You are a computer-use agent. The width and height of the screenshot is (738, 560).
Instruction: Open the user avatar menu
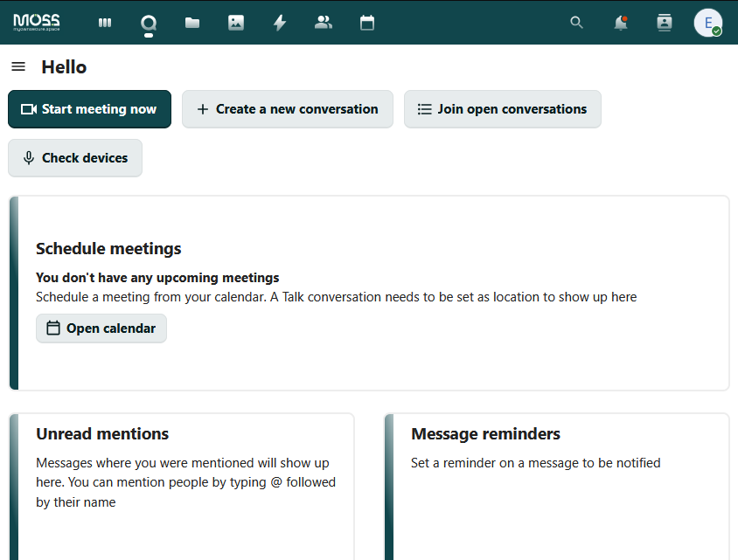pos(708,23)
